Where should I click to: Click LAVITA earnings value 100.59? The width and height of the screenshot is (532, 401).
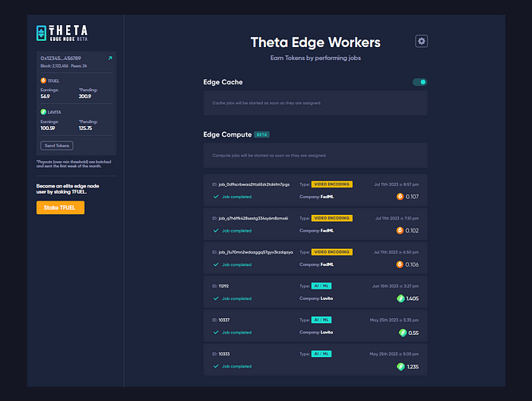(x=47, y=128)
